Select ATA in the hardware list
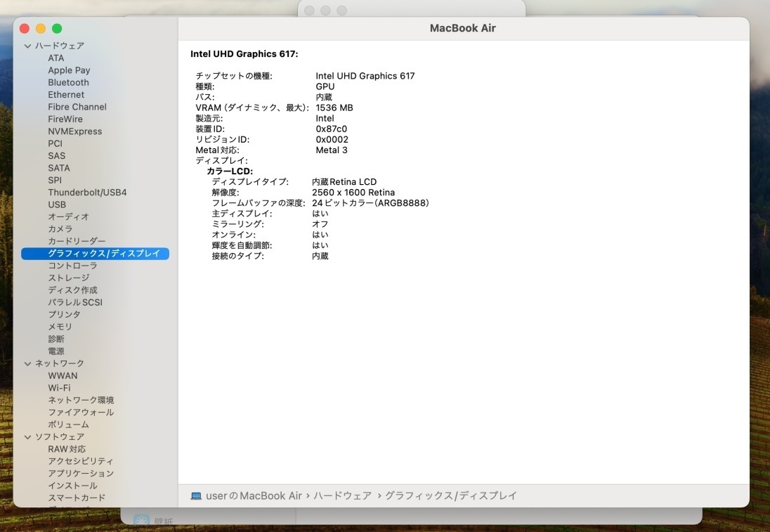This screenshot has width=770, height=532. [x=56, y=58]
